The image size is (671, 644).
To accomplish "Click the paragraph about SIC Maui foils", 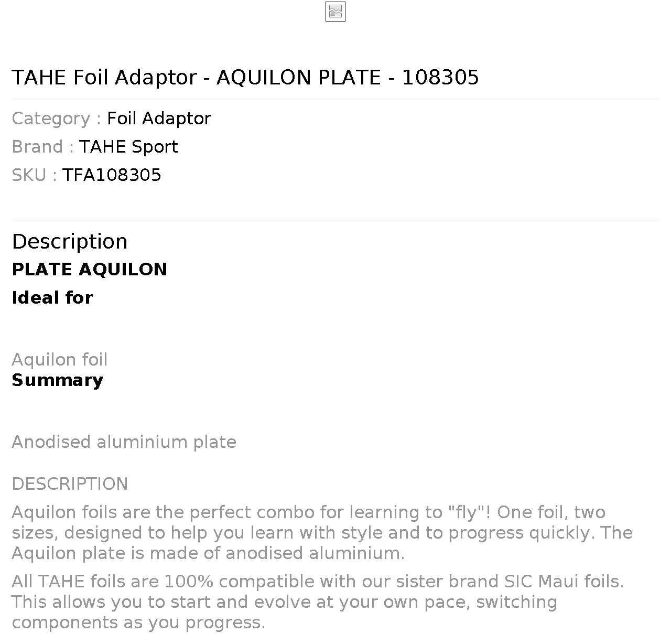I will [x=318, y=602].
